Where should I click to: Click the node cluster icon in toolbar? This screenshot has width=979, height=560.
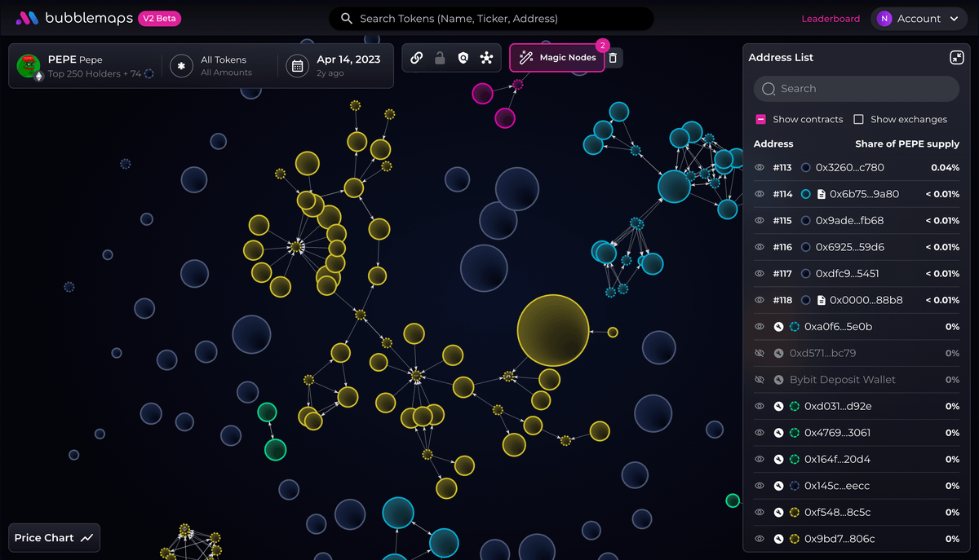click(487, 58)
